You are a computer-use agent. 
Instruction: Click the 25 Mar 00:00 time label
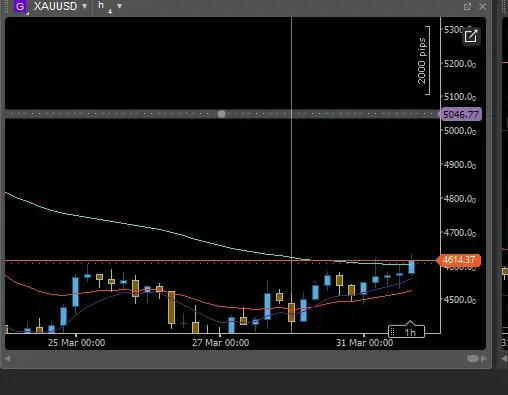pyautogui.click(x=76, y=343)
